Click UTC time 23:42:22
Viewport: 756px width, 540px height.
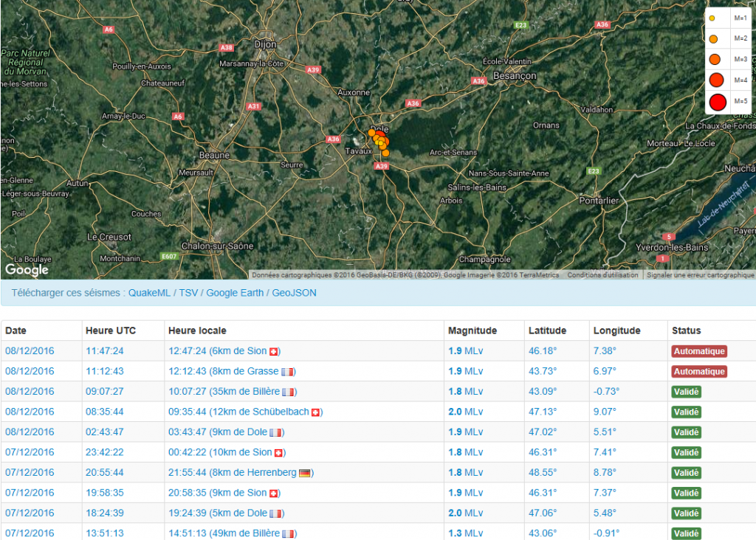[x=105, y=452]
